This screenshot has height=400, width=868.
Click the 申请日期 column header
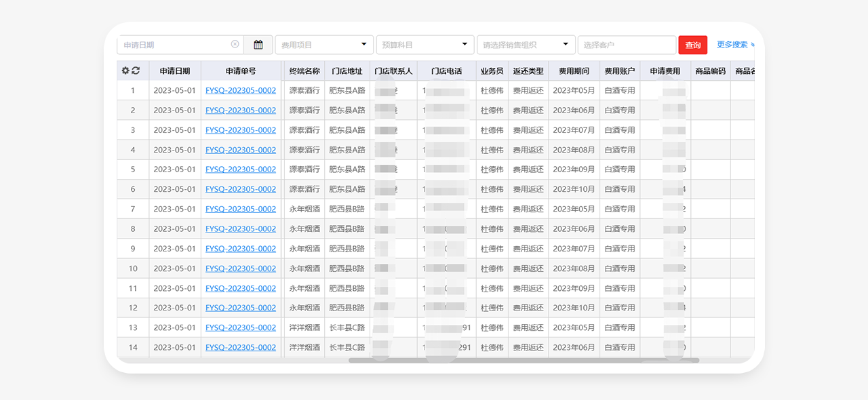(175, 71)
